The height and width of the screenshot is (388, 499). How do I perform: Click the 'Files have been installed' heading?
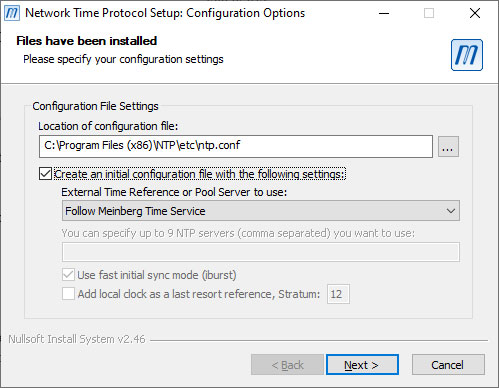[x=87, y=41]
